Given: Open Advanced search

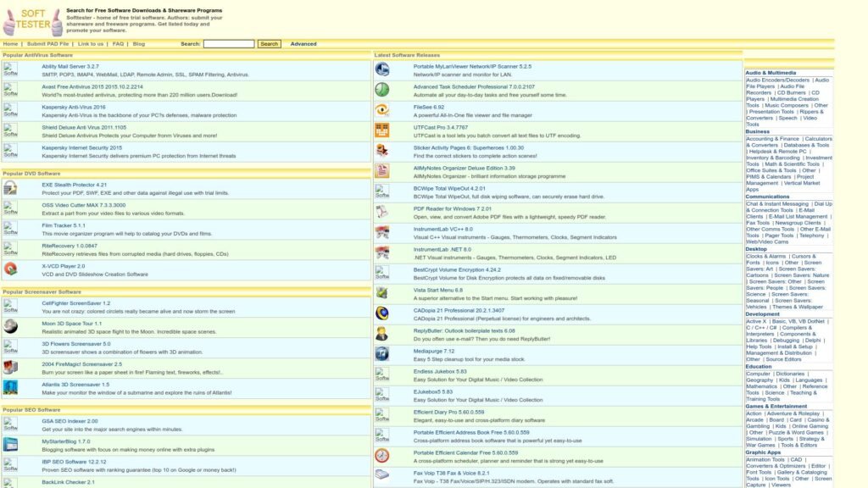Looking at the screenshot, I should [303, 44].
